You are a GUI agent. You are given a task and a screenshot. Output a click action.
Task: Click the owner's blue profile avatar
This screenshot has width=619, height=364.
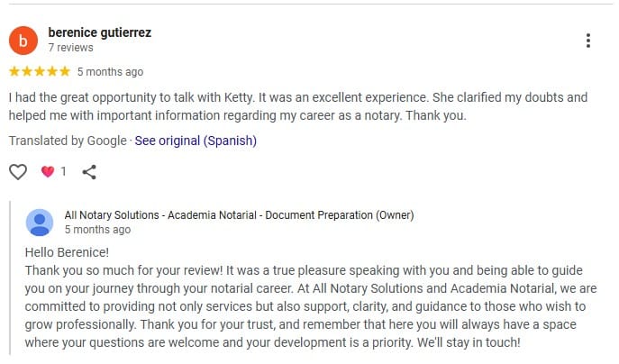click(x=40, y=222)
